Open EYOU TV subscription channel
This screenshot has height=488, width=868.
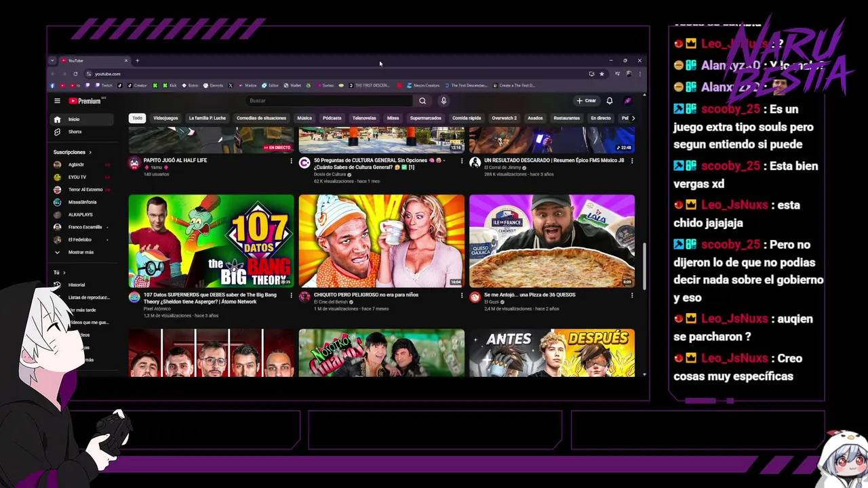82,177
